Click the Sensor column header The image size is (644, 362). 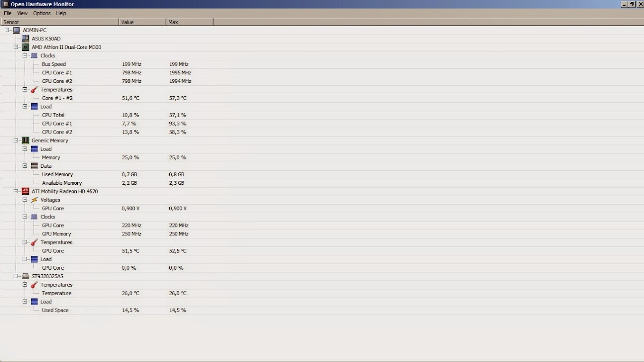tap(60, 22)
